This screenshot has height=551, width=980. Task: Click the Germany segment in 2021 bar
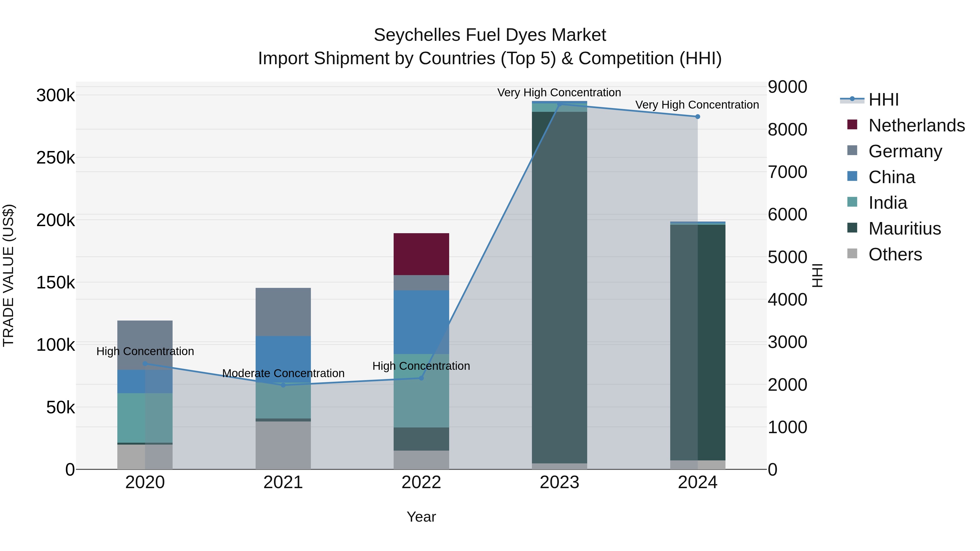pos(283,312)
